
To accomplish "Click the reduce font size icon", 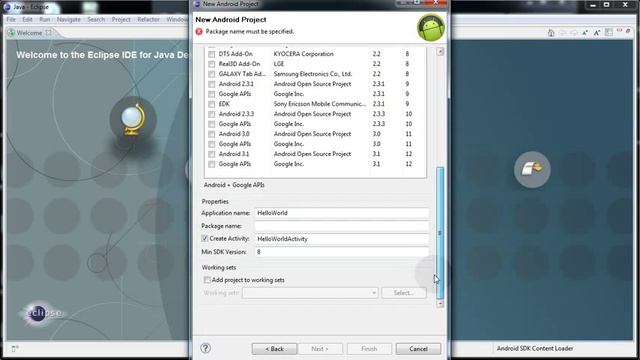I will coord(585,33).
